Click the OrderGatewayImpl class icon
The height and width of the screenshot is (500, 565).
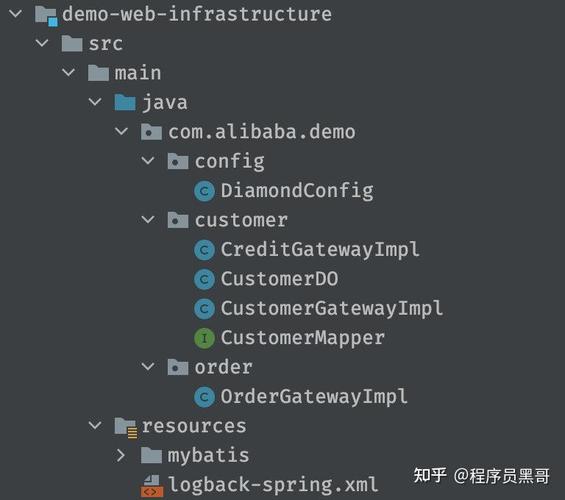point(204,397)
